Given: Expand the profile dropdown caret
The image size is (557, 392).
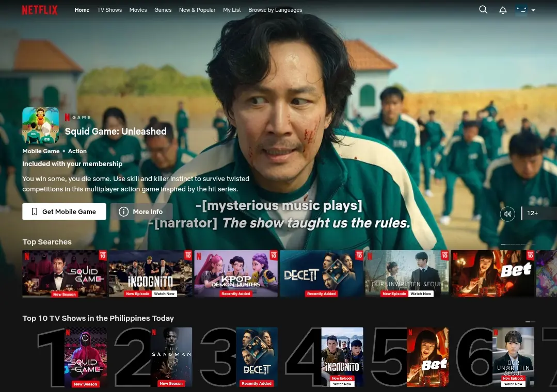Looking at the screenshot, I should [533, 10].
